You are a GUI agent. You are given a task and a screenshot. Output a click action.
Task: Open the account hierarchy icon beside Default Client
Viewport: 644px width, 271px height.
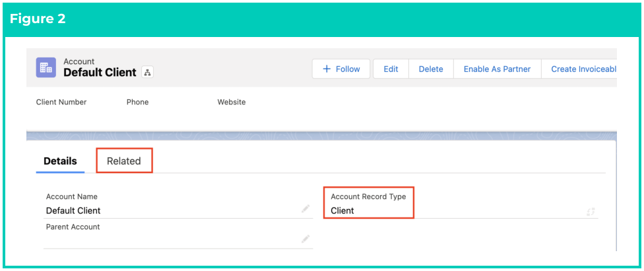147,72
